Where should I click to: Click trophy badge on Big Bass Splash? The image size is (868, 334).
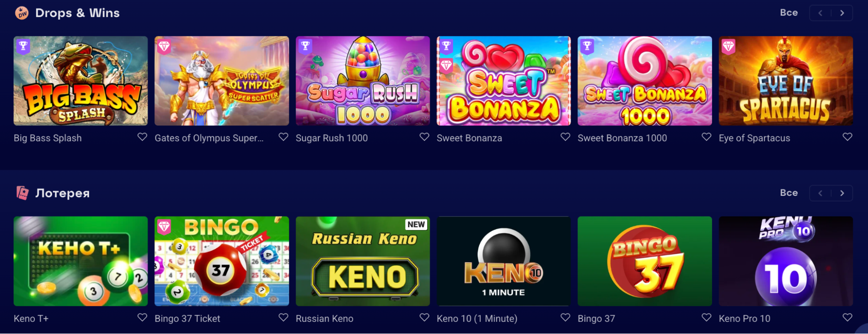(23, 46)
